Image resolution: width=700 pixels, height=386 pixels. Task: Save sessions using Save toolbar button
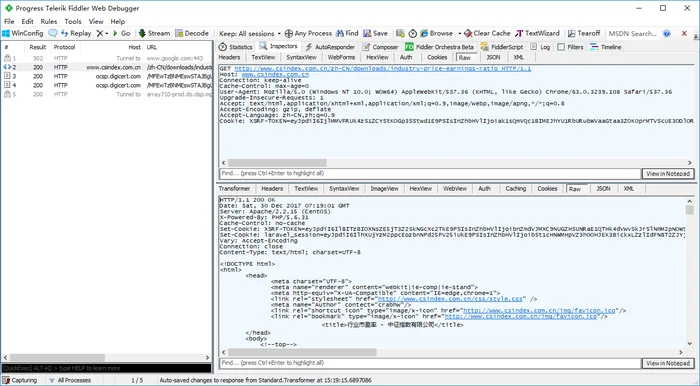(x=375, y=33)
